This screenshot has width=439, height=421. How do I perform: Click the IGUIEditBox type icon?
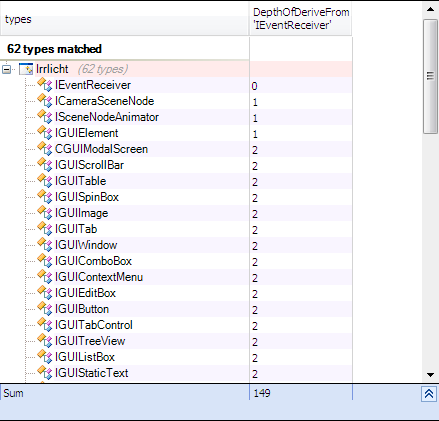(45, 293)
